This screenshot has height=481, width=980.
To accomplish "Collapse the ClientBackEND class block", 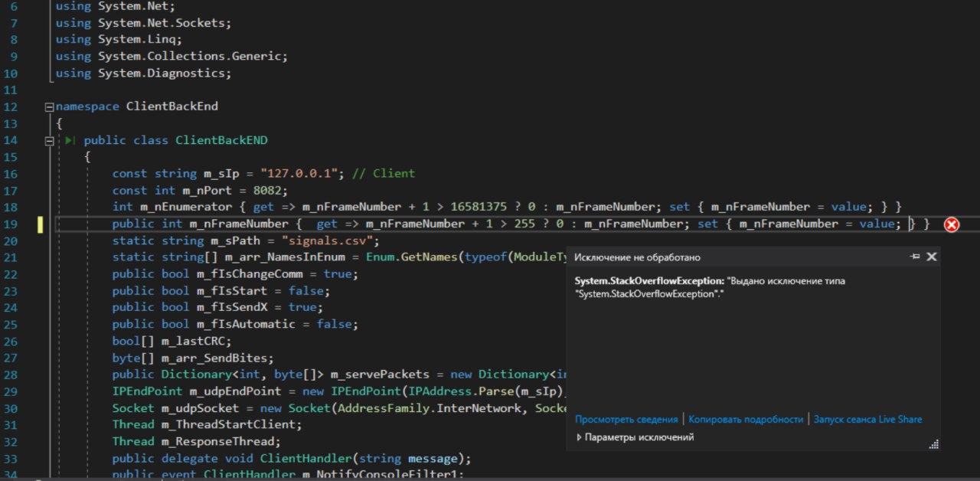I will tap(50, 141).
